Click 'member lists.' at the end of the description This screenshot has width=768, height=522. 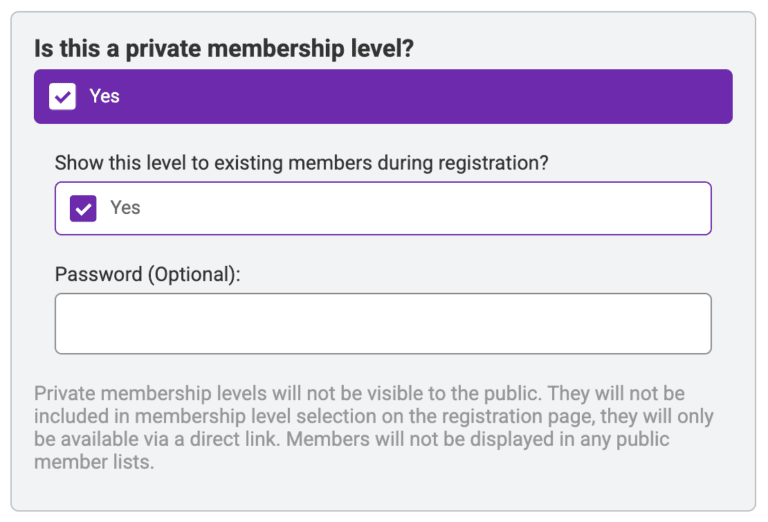(x=94, y=462)
